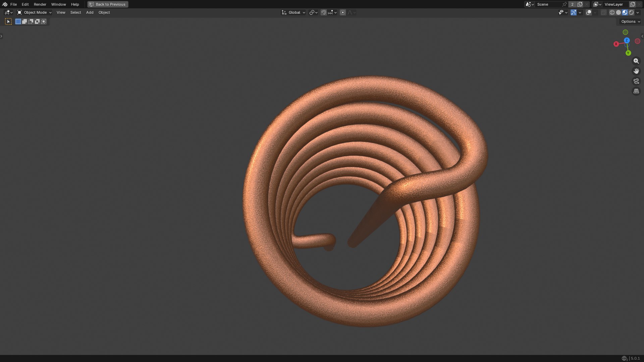Open the Object Mode dropdown

coord(34,12)
